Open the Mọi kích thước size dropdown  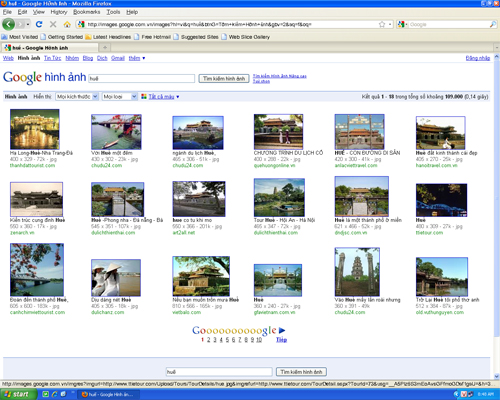click(77, 97)
